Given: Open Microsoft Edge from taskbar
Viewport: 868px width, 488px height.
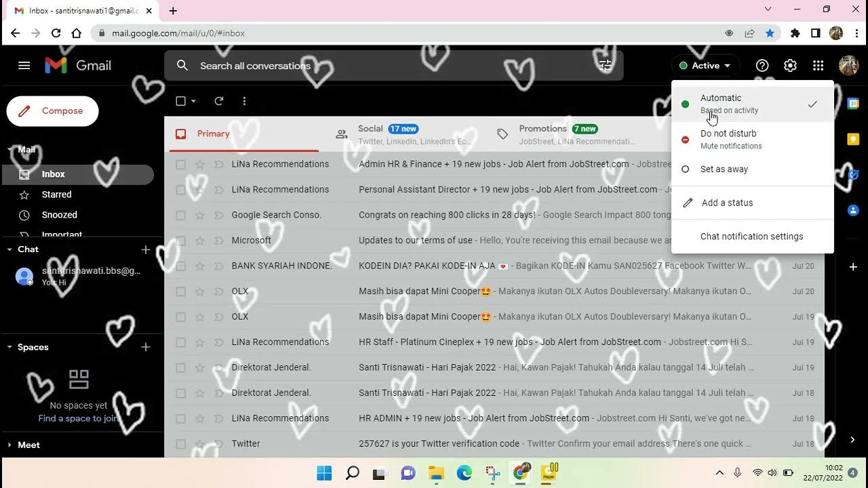Looking at the screenshot, I should (464, 473).
